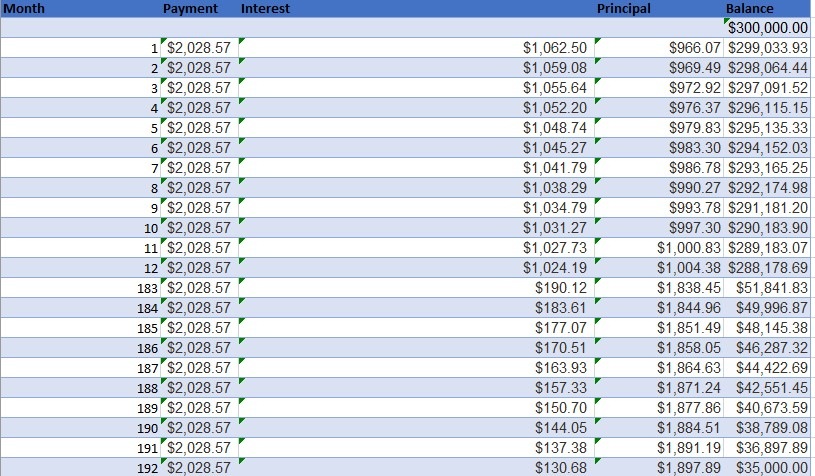
Task: Select balance $295,135.33
Action: [767, 128]
